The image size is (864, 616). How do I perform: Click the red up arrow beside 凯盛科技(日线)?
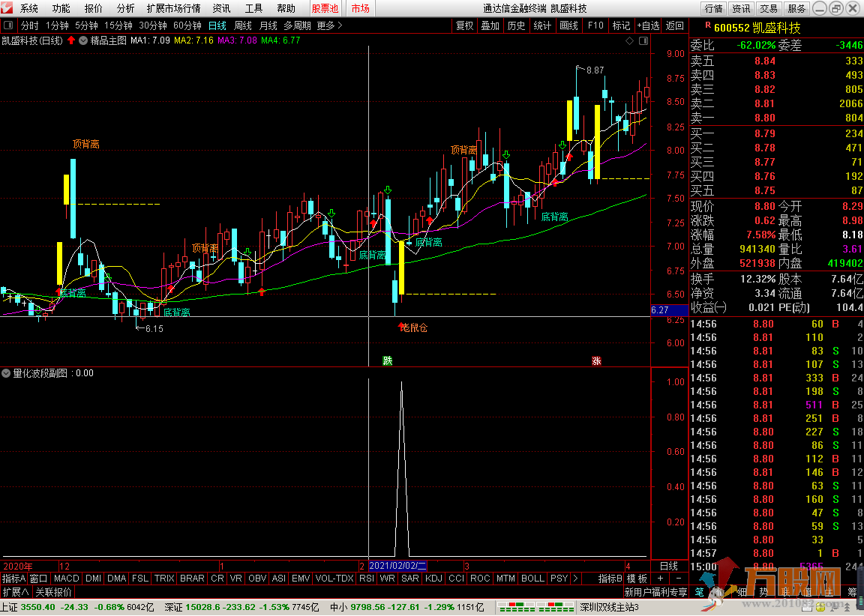point(71,40)
